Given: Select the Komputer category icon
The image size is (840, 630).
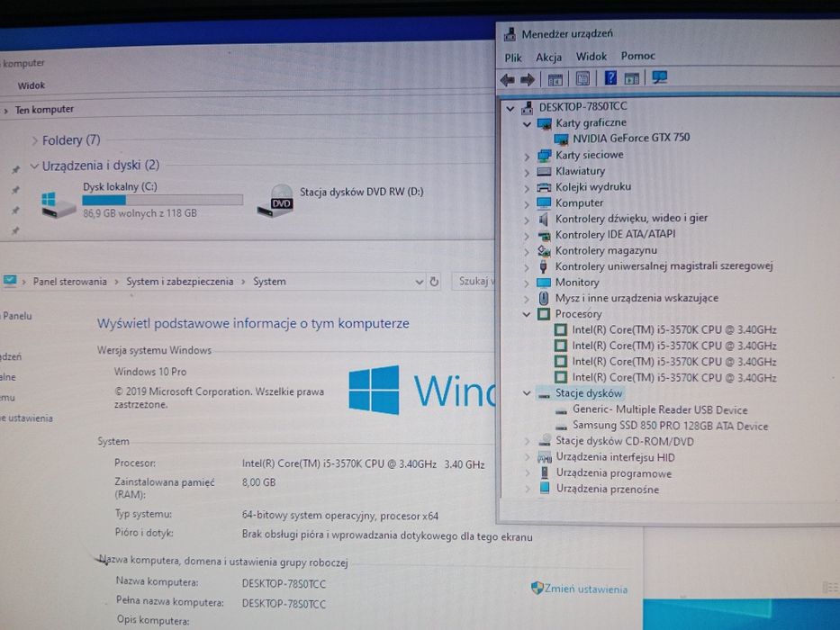Looking at the screenshot, I should [544, 203].
